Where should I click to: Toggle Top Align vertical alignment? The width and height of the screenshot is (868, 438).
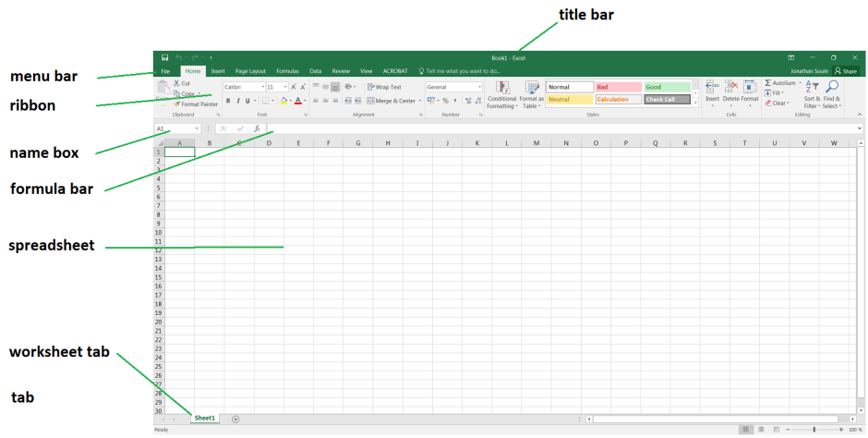tap(316, 87)
